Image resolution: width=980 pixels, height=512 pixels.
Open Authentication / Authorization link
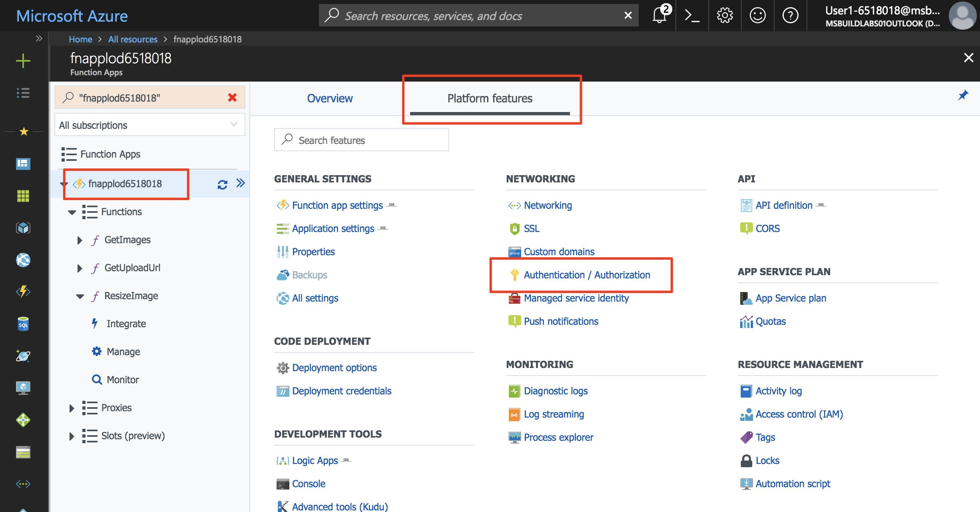[587, 275]
